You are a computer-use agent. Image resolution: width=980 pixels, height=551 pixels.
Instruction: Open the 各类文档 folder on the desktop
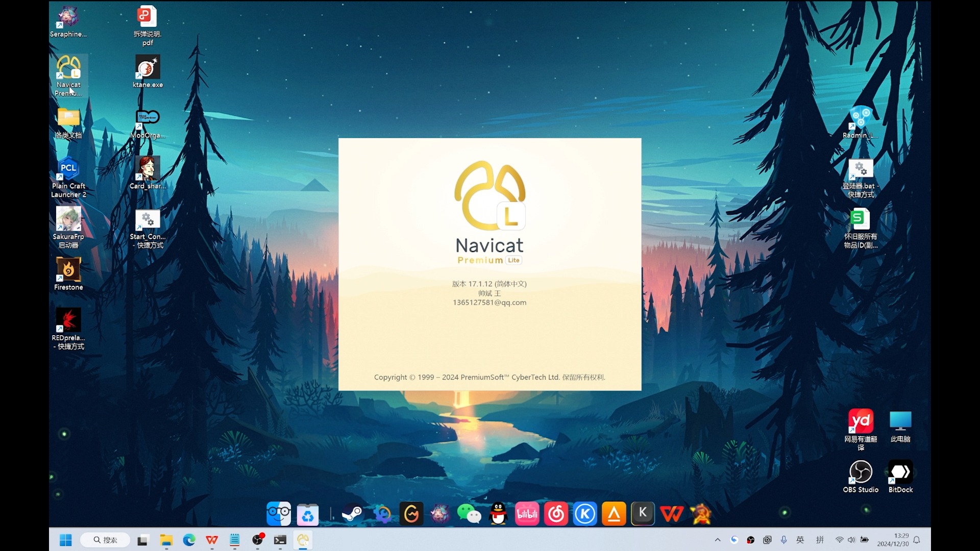pos(68,123)
